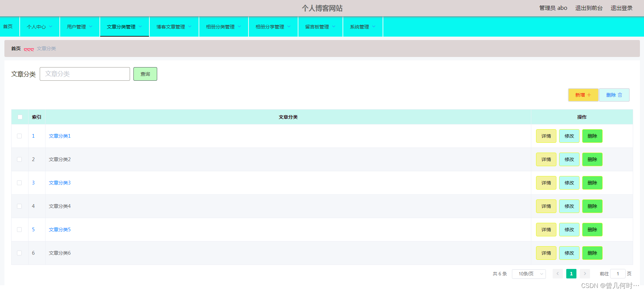Click 修改 for 文章分类1

click(x=569, y=136)
